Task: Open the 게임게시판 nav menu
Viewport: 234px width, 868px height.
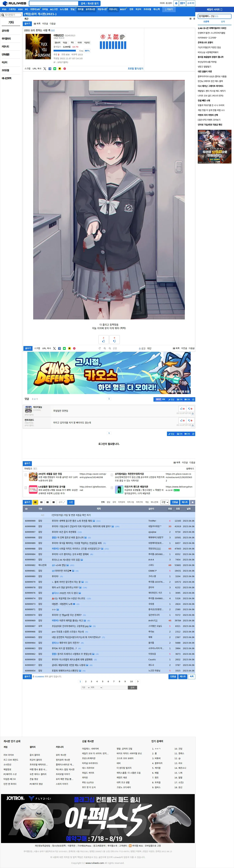Action: click(x=102, y=9)
